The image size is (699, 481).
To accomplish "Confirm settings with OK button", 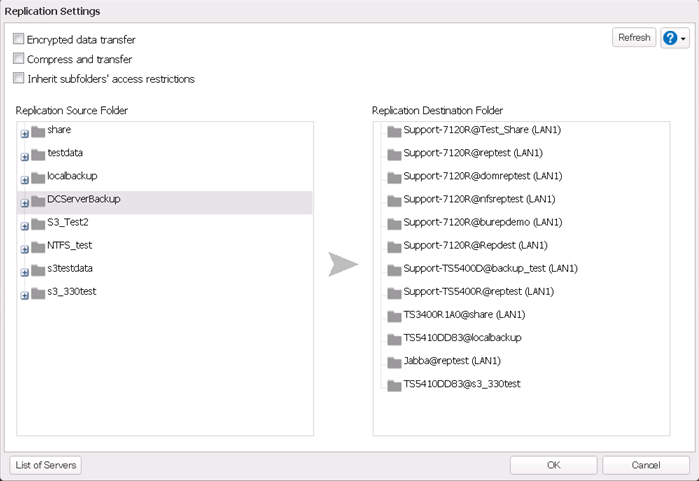I will (553, 465).
